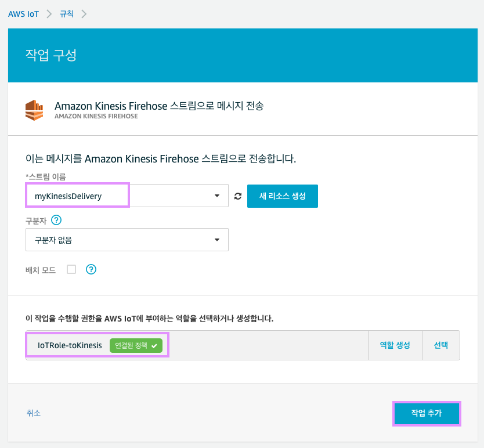Click the IoTRole-toKinesis role name
The height and width of the screenshot is (448, 484).
(70, 345)
